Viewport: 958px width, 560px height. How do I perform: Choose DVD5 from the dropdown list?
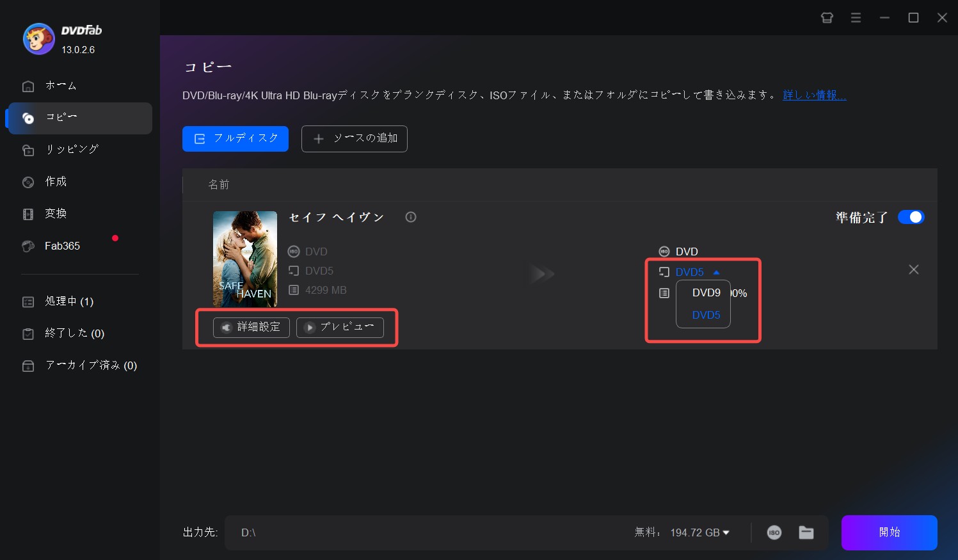pos(706,315)
